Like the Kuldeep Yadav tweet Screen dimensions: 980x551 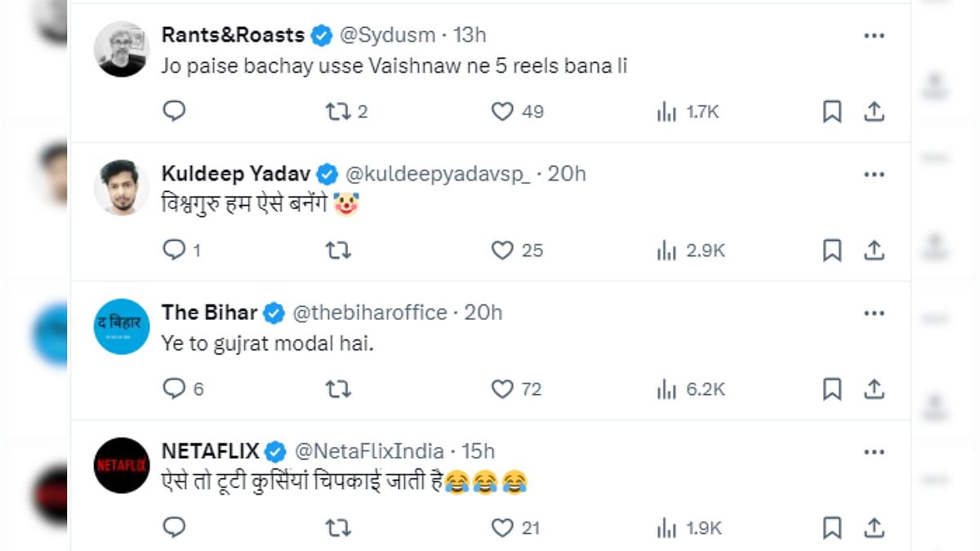(x=502, y=250)
